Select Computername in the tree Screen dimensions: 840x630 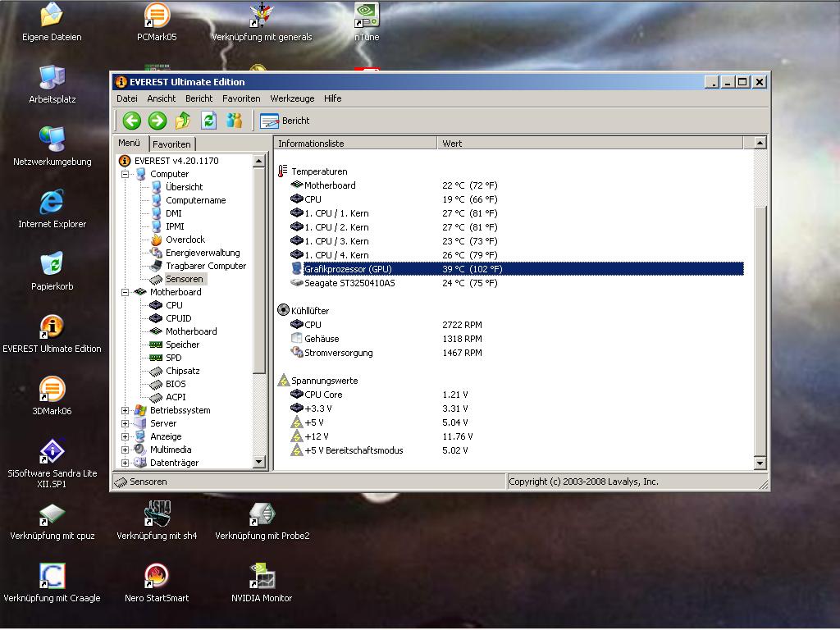195,200
